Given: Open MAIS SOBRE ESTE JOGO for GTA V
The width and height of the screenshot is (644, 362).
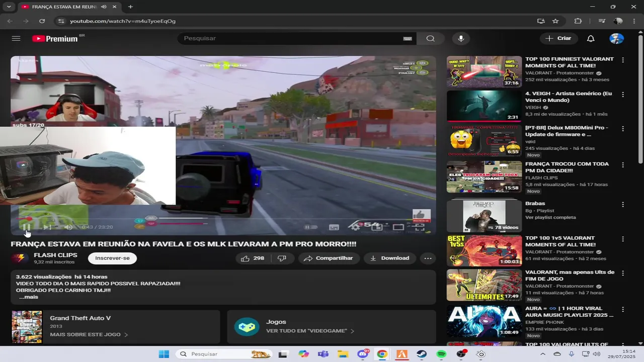Looking at the screenshot, I should coord(89,334).
